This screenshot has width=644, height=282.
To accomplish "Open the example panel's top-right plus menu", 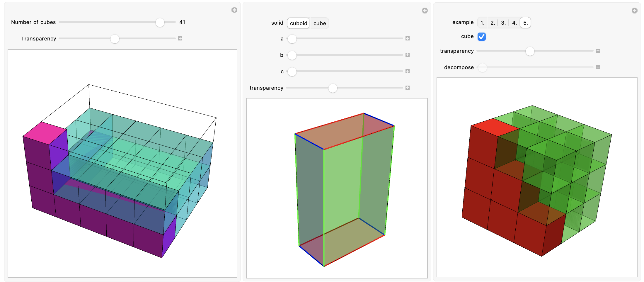I will (634, 11).
